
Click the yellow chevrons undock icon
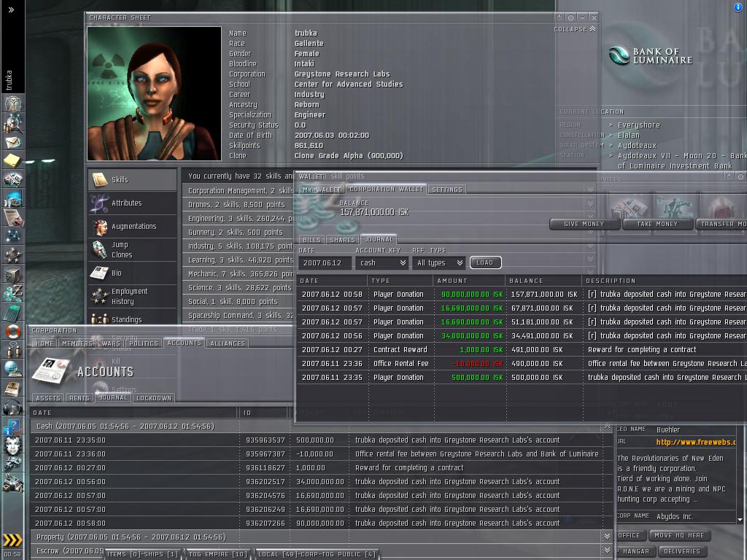coord(13,540)
